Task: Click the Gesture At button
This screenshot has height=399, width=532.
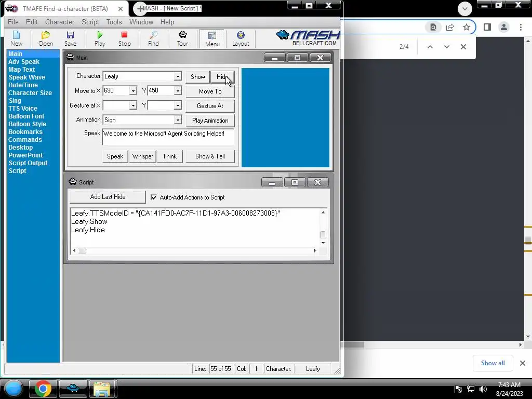Action: click(x=210, y=106)
